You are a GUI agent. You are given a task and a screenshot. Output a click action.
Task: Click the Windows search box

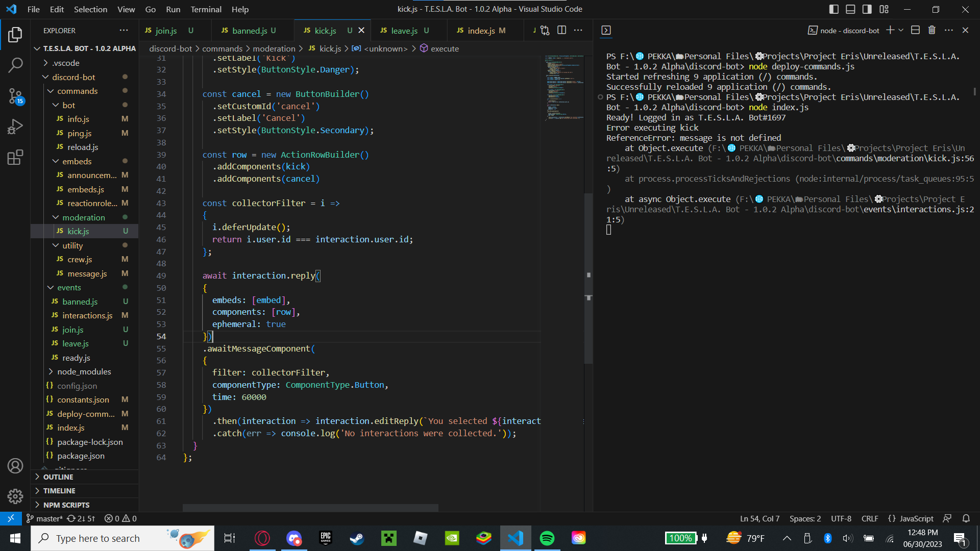122,538
